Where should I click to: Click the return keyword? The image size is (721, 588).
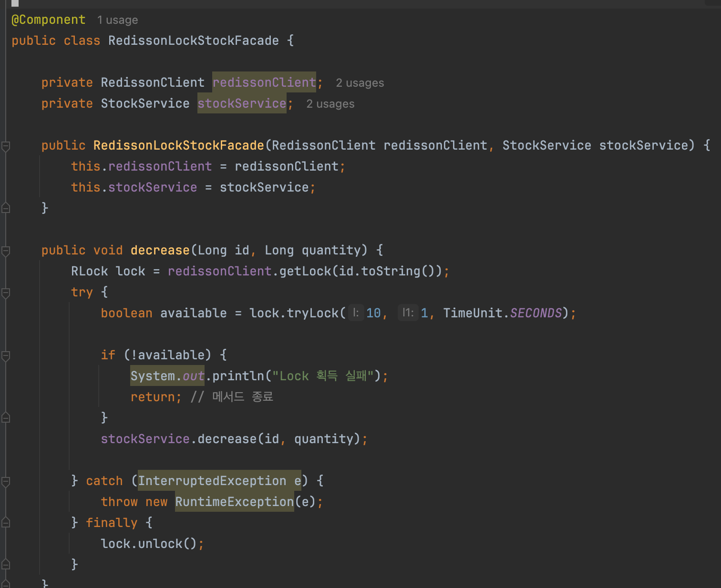point(152,397)
